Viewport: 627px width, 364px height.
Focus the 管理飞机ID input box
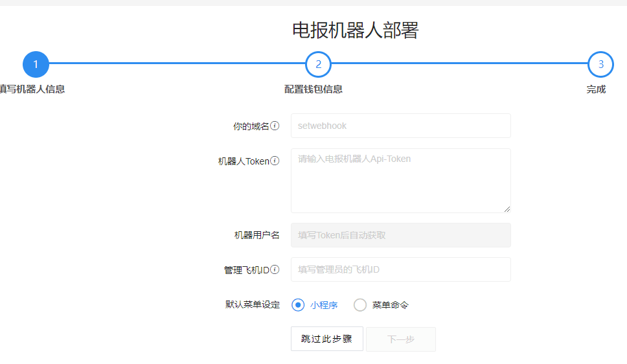point(400,269)
